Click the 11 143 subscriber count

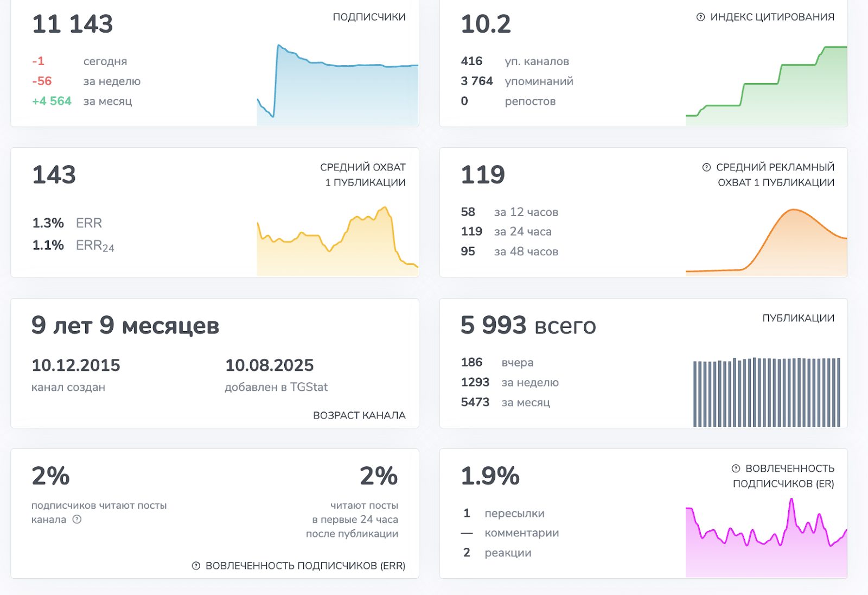73,24
